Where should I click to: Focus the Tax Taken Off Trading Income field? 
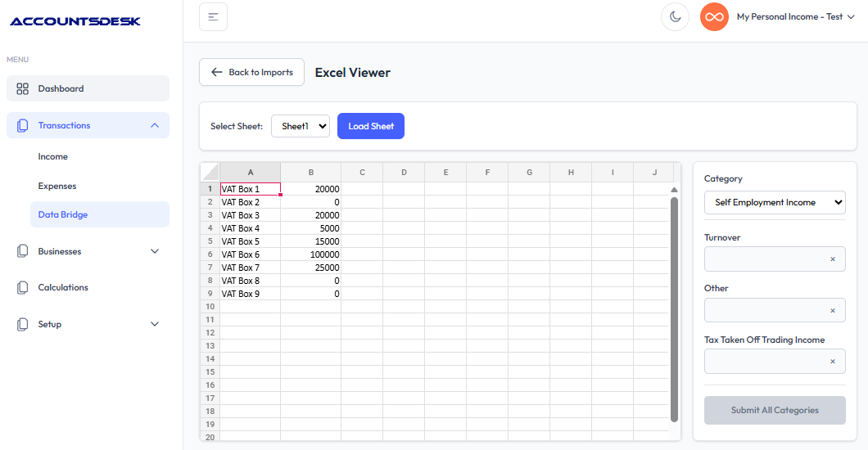775,362
